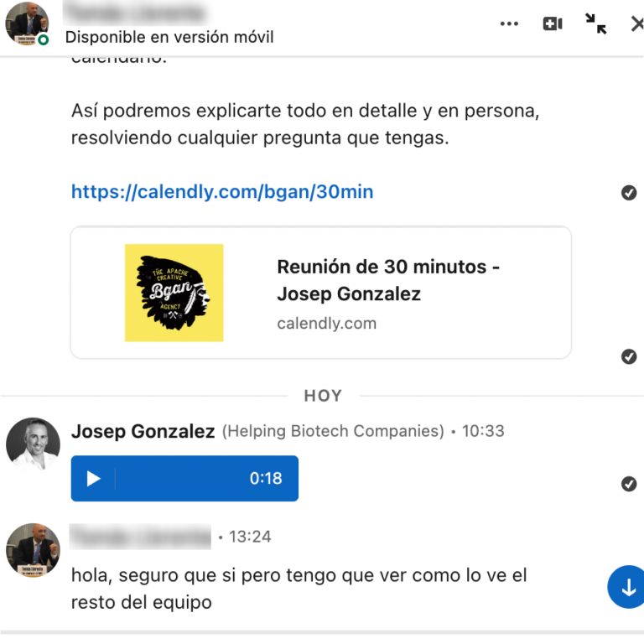
Task: Open the three-dot conversation options menu
Action: point(509,23)
